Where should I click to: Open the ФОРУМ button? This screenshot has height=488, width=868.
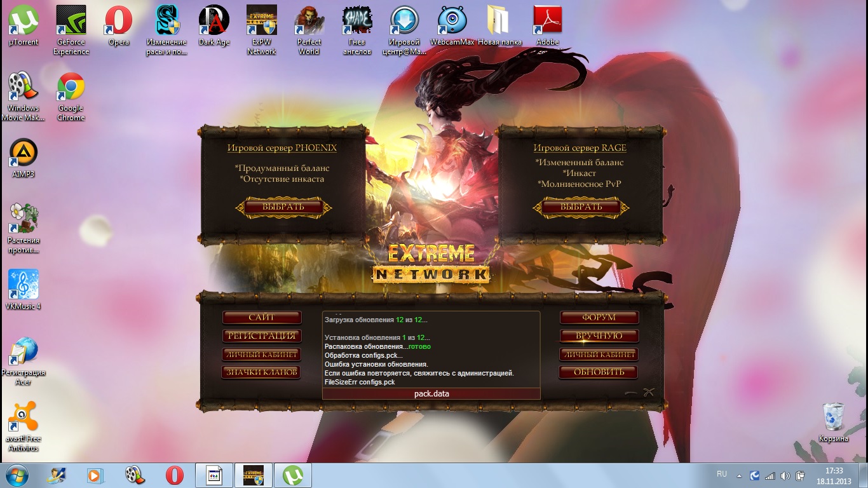(599, 317)
